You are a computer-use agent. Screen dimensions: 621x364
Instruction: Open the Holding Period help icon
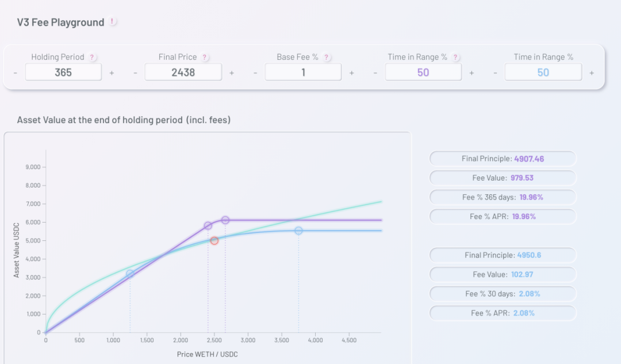click(92, 58)
